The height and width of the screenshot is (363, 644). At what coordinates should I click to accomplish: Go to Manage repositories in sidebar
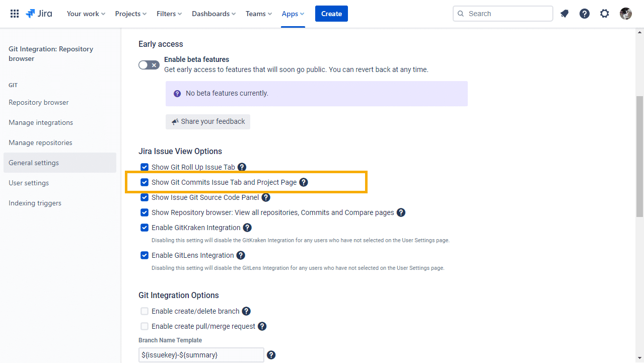point(40,142)
